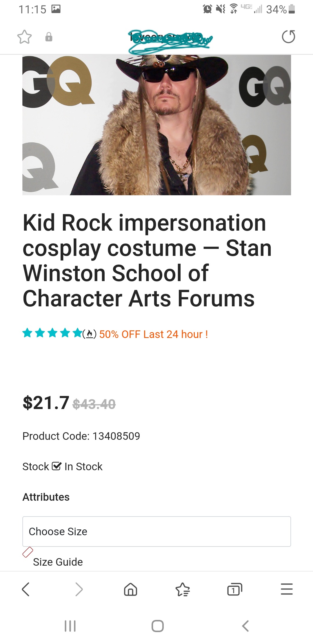The height and width of the screenshot is (644, 313).
Task: Open the tabs switcher showing 1 tab
Action: (x=235, y=589)
